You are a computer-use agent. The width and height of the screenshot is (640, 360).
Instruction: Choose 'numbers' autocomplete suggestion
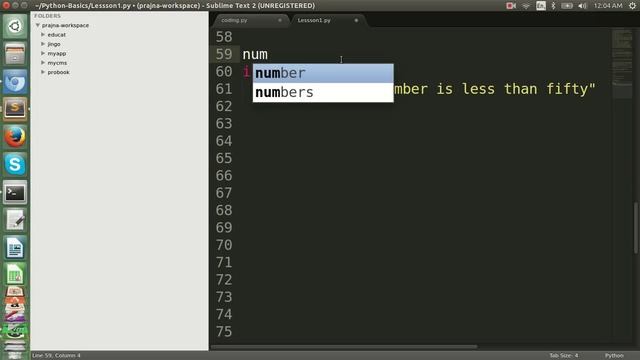[323, 92]
